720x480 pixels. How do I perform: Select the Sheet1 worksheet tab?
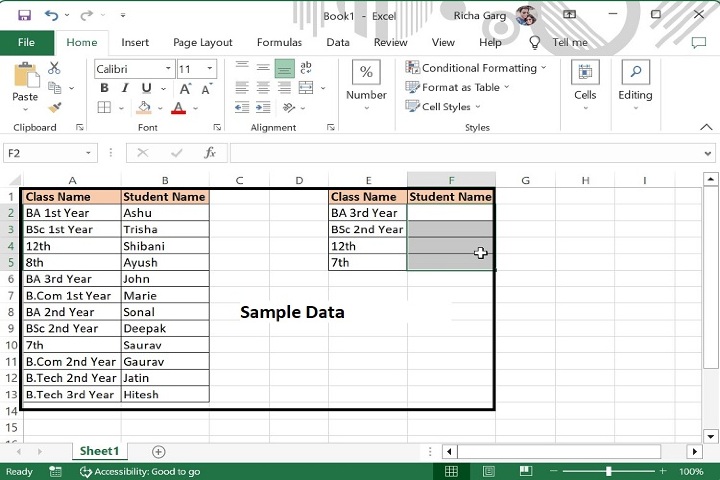pyautogui.click(x=99, y=451)
